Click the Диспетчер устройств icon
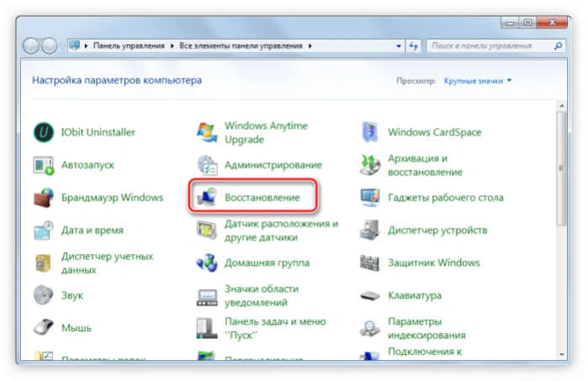 click(x=370, y=230)
